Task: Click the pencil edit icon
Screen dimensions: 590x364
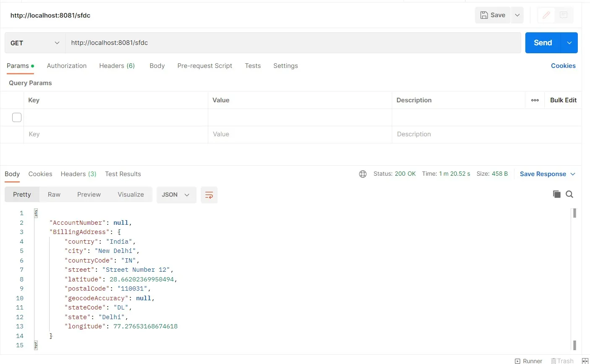Action: (546, 15)
